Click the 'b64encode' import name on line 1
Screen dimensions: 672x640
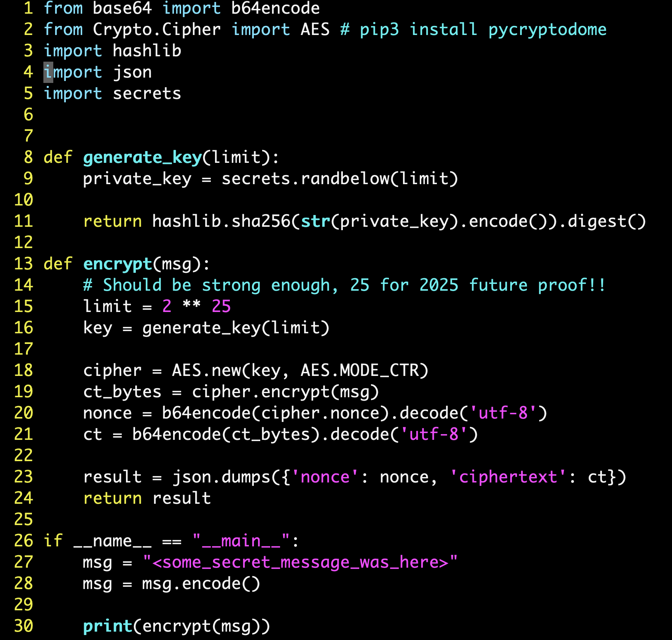(275, 8)
